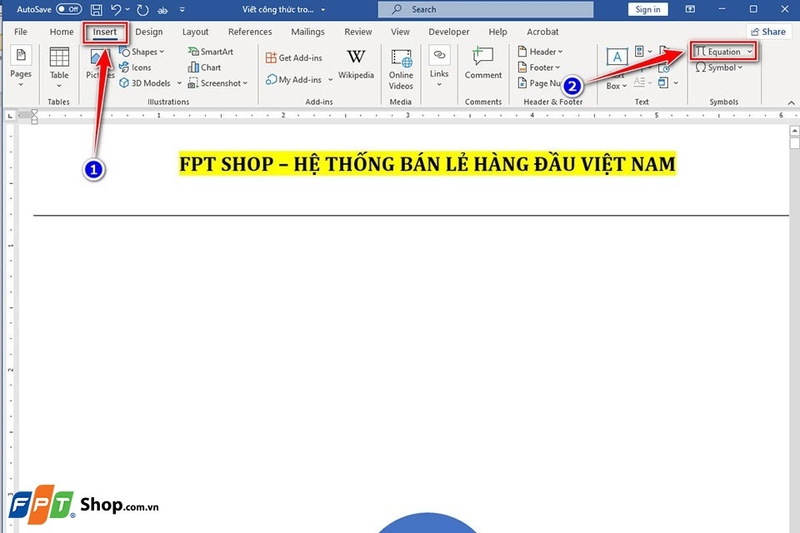Insert a Comment
800x533 pixels.
pos(483,63)
